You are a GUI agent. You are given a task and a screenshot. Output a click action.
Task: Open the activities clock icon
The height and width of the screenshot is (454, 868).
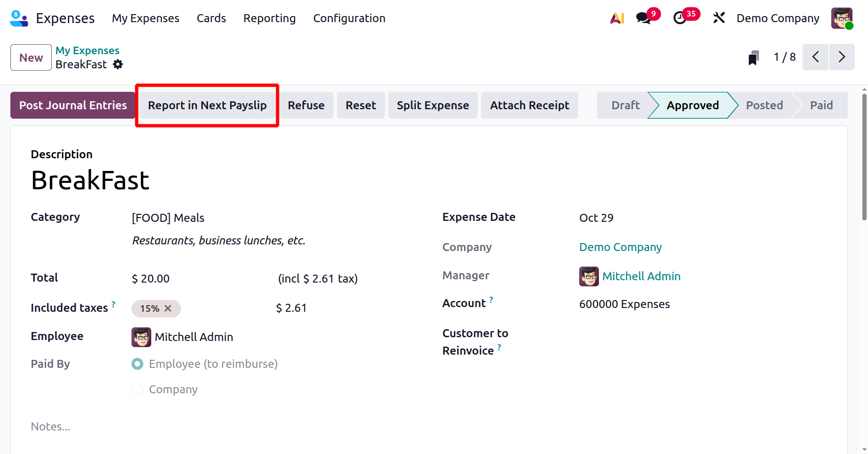pyautogui.click(x=680, y=18)
